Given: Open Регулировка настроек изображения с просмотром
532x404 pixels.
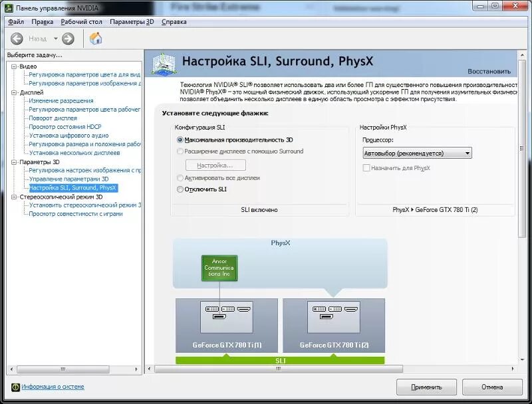Looking at the screenshot, I should pyautogui.click(x=85, y=170).
